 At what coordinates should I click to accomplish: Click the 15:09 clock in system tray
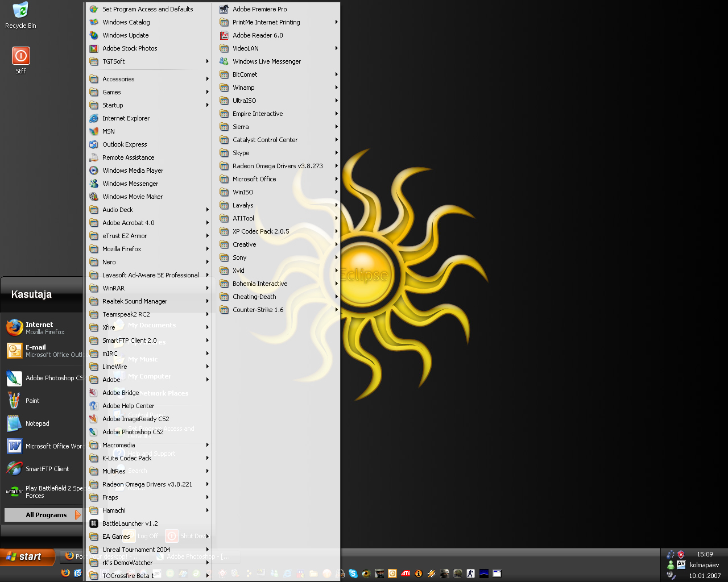705,554
